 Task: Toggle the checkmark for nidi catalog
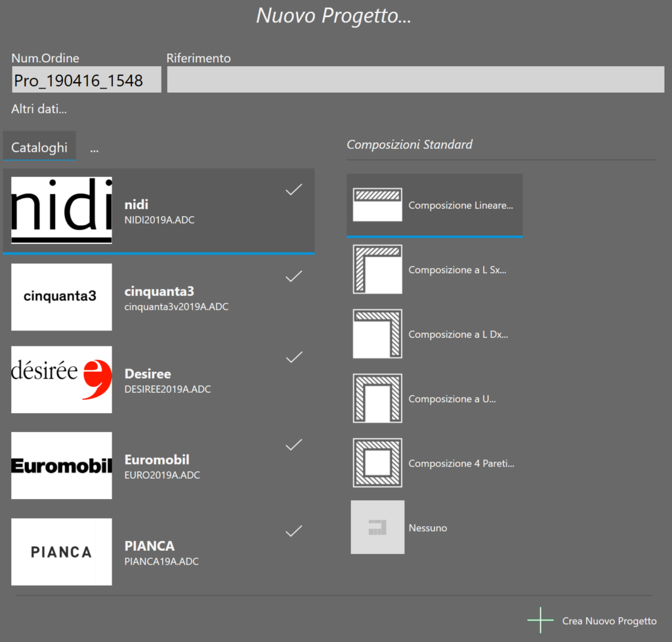(x=294, y=190)
